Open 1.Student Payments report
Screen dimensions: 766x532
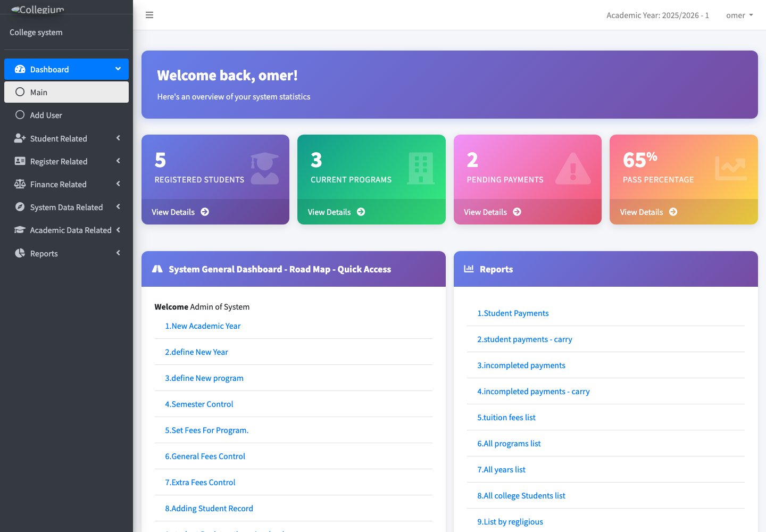tap(513, 313)
